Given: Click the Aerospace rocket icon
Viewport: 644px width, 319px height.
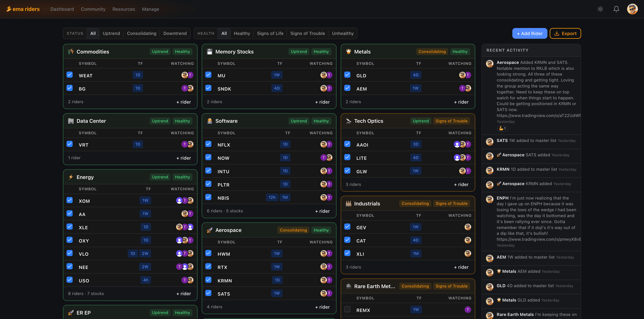Looking at the screenshot, I should tap(209, 230).
